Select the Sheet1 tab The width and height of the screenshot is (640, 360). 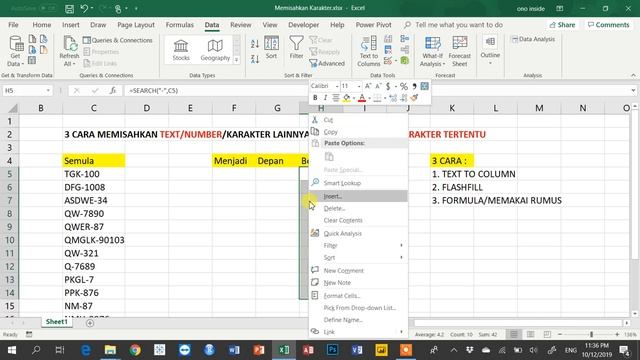click(57, 322)
